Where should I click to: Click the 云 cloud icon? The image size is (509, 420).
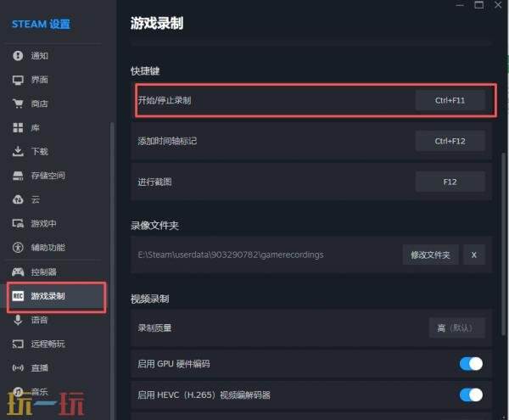pos(18,199)
